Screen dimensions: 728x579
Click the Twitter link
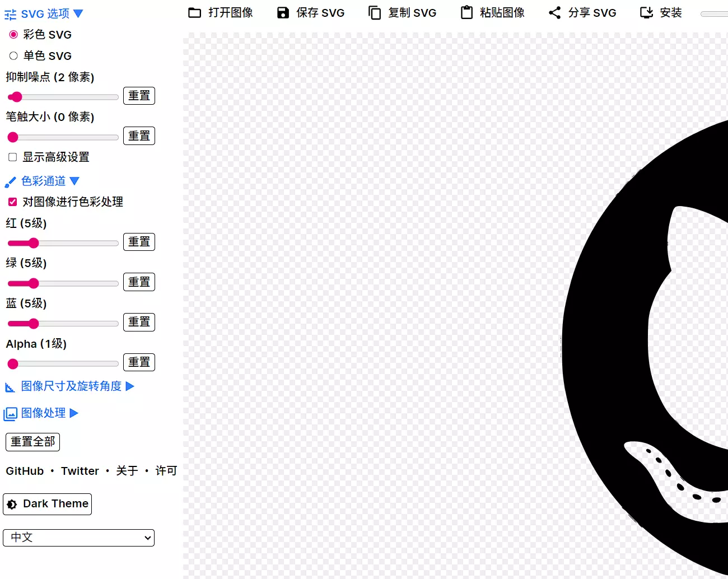[x=80, y=471]
